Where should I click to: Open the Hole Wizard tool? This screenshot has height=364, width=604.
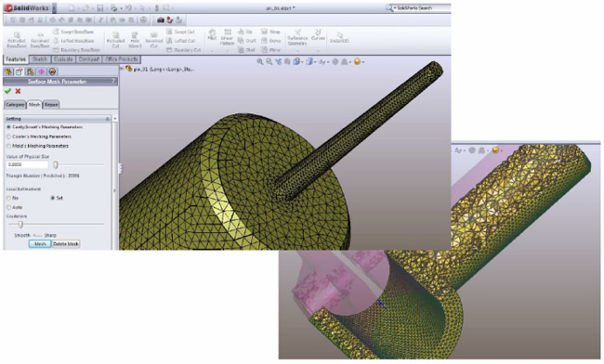click(135, 40)
